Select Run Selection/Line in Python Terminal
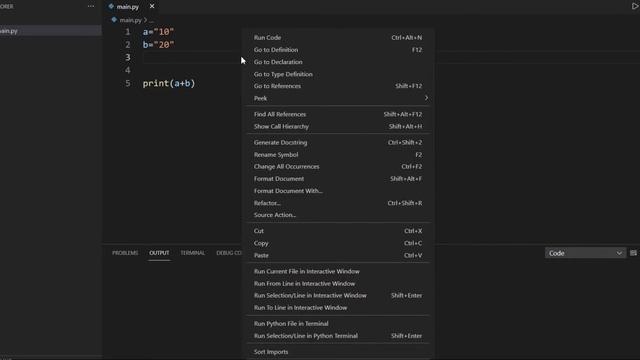 [x=338, y=336]
